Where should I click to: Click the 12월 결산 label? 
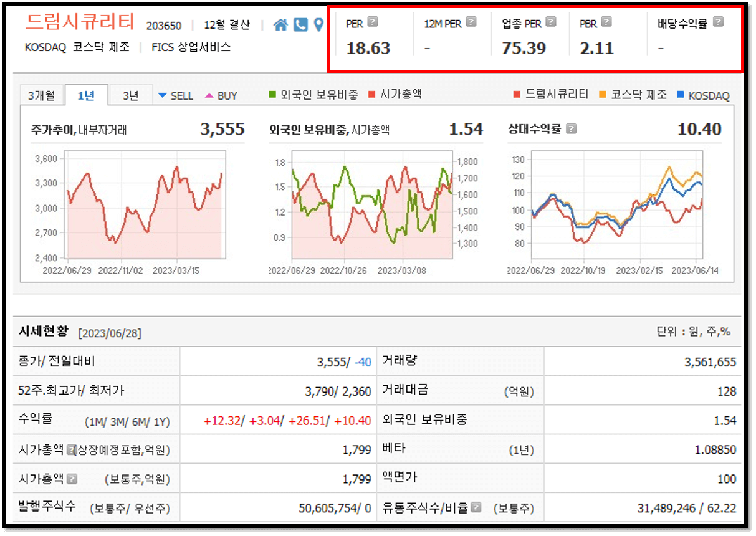[x=227, y=26]
